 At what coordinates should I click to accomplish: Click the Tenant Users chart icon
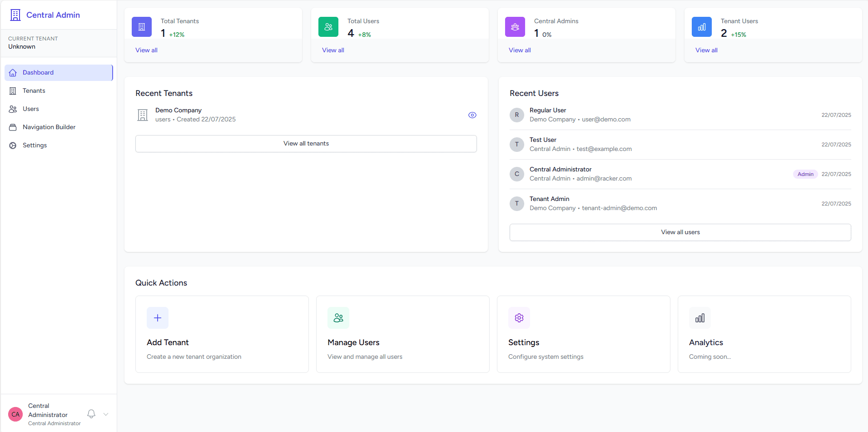(x=701, y=27)
